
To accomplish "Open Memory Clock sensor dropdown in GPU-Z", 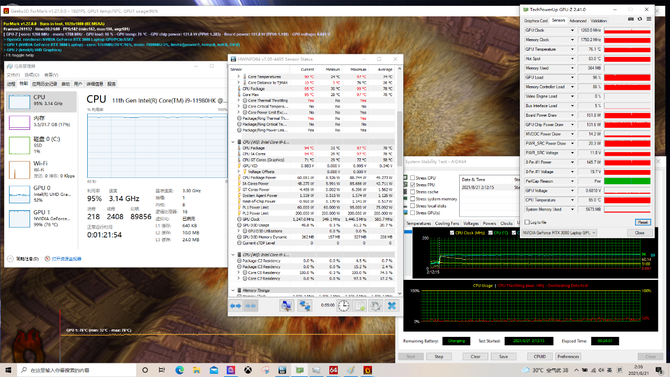I will [x=572, y=40].
